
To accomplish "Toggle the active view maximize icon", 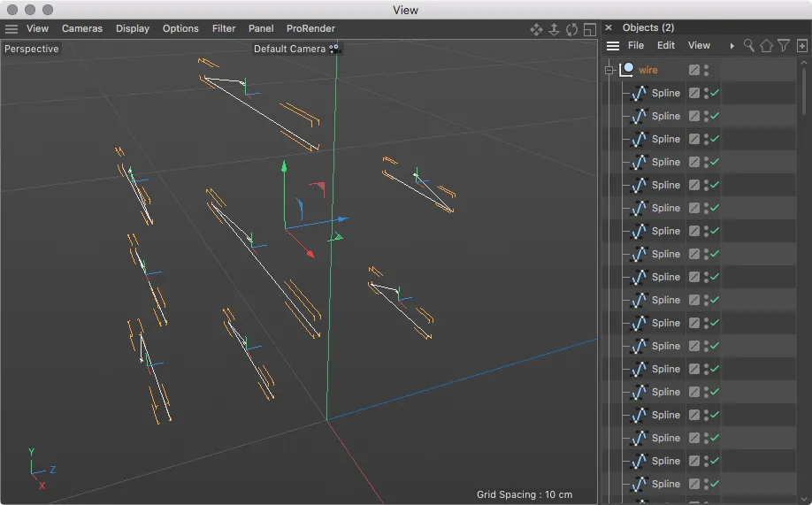I will pos(589,29).
